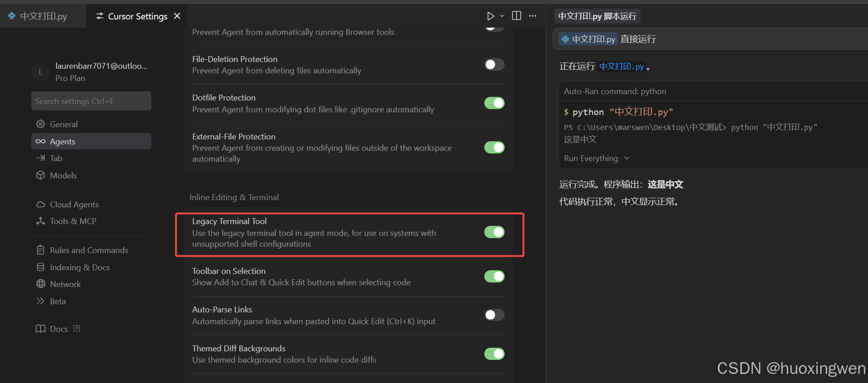Open the 中文打印.py editor tab
This screenshot has height=383, width=868.
43,16
